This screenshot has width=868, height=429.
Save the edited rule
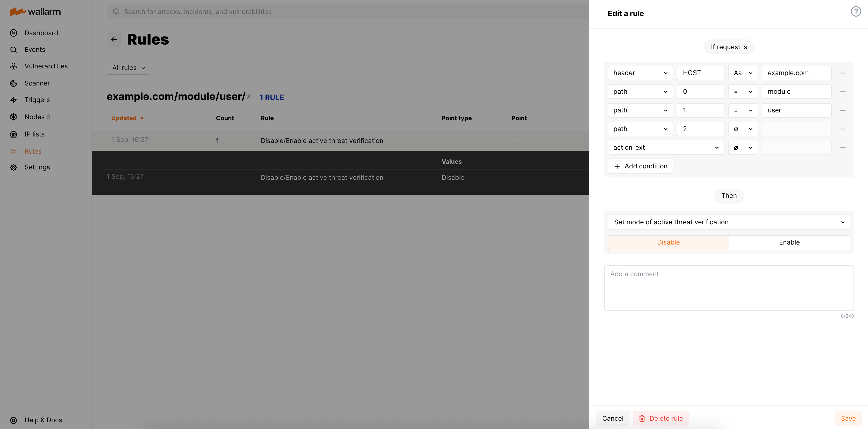(848, 418)
